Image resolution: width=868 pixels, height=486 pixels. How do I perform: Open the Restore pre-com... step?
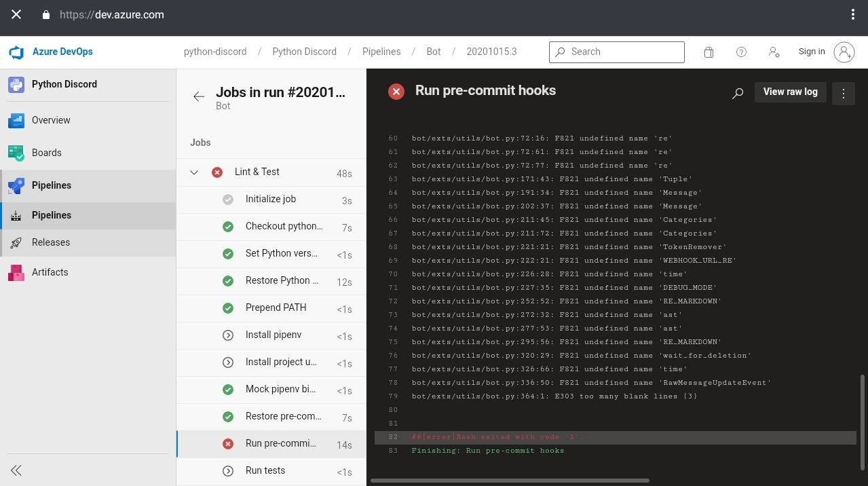pos(271,417)
